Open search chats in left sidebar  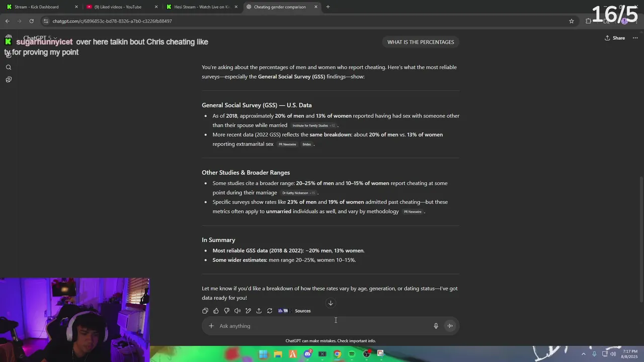point(9,67)
